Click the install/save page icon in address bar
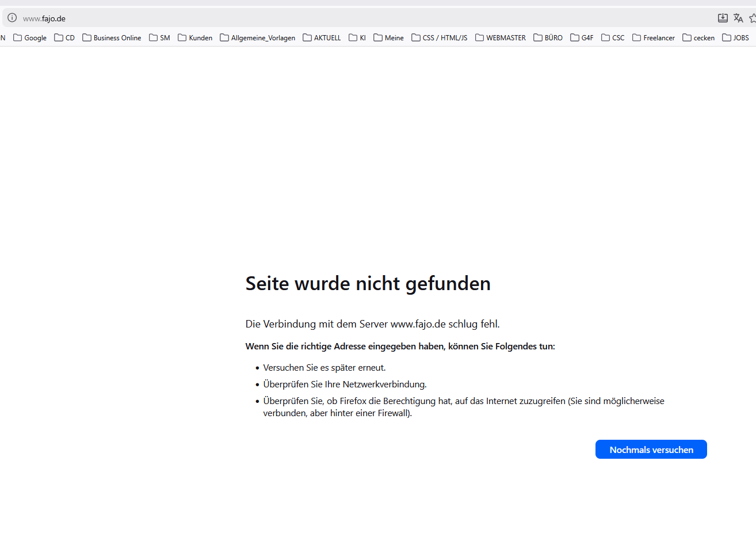Image resolution: width=756 pixels, height=533 pixels. click(723, 18)
